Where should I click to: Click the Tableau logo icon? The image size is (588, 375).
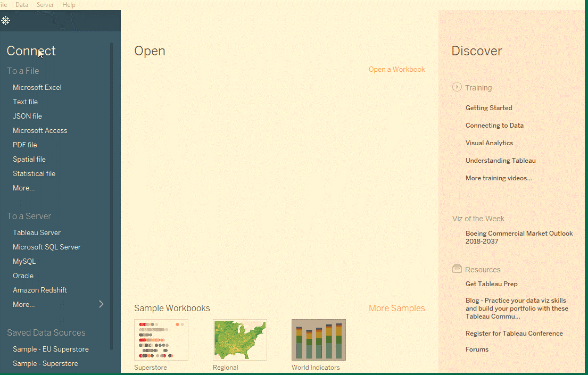coord(6,21)
